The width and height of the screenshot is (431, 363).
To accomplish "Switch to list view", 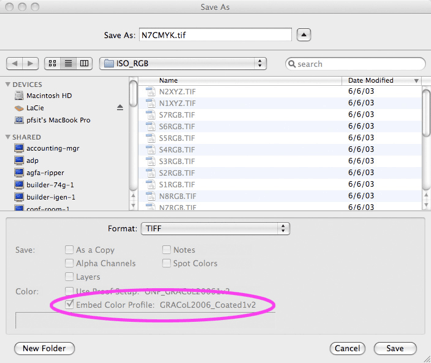I will [68, 63].
